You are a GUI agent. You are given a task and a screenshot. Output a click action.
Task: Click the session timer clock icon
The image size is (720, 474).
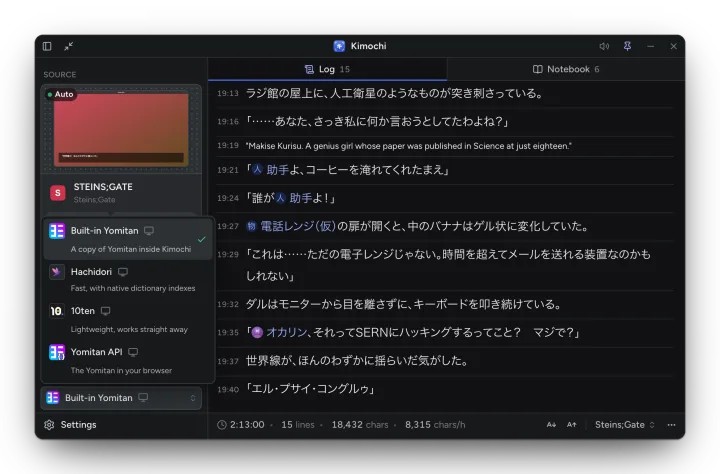(222, 425)
